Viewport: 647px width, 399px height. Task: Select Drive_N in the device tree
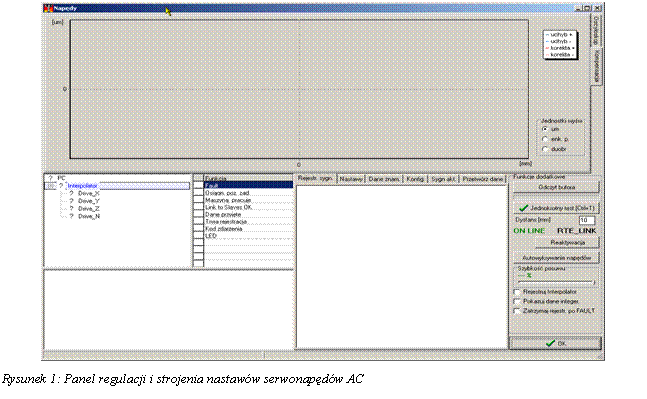[x=89, y=216]
